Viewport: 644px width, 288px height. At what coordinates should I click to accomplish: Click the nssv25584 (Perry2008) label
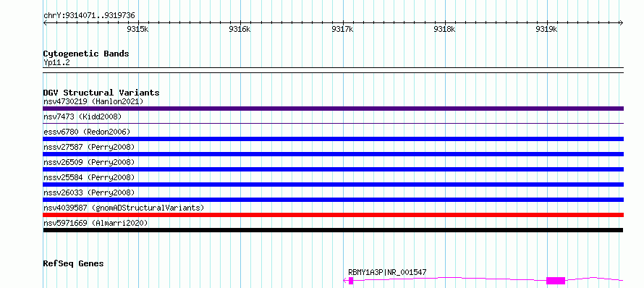(x=89, y=177)
